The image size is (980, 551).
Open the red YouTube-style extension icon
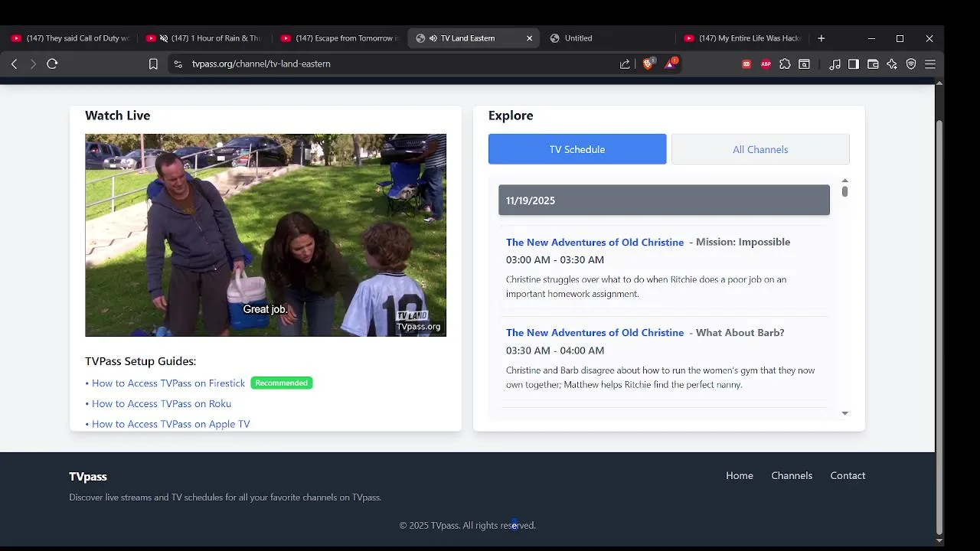pos(746,64)
